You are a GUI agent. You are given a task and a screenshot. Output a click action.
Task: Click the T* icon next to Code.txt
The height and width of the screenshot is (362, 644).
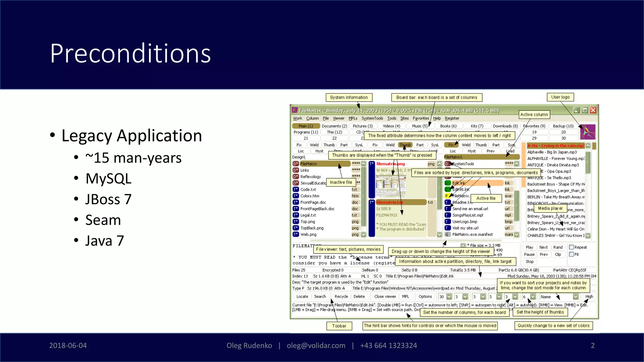point(296,189)
